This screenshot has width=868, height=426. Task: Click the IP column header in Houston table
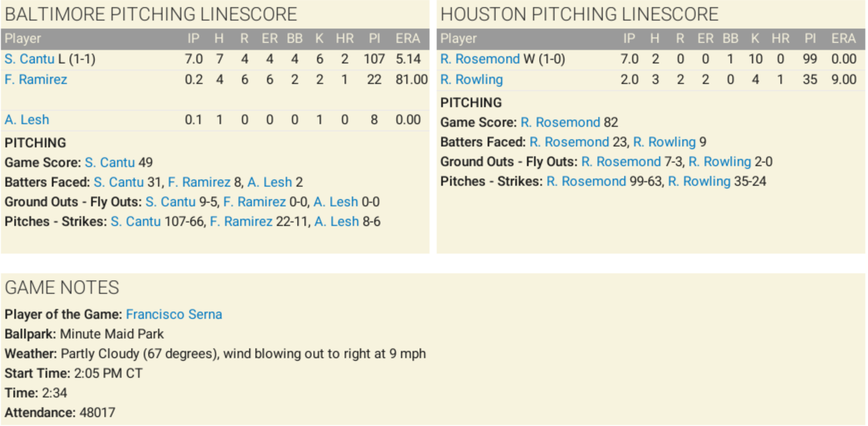click(629, 39)
